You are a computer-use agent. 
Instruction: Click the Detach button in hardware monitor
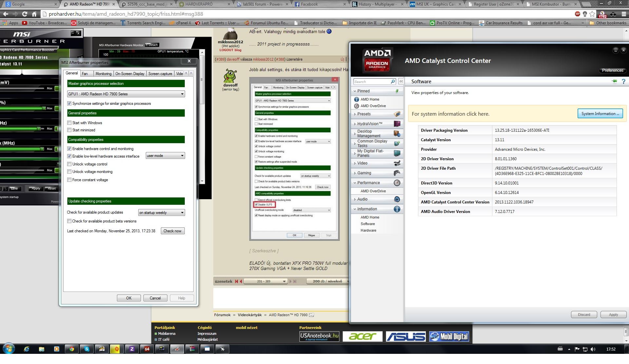152,45
